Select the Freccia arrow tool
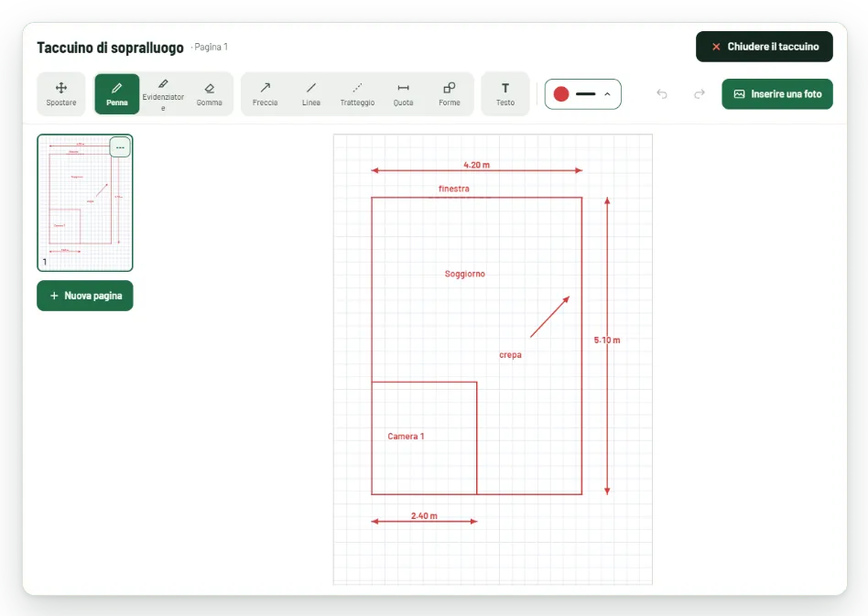This screenshot has height=616, width=868. point(266,94)
